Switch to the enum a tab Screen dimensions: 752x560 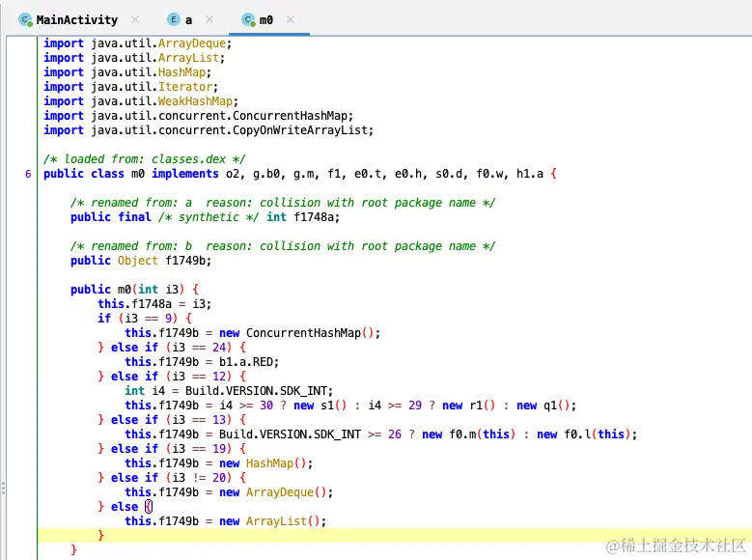[188, 20]
